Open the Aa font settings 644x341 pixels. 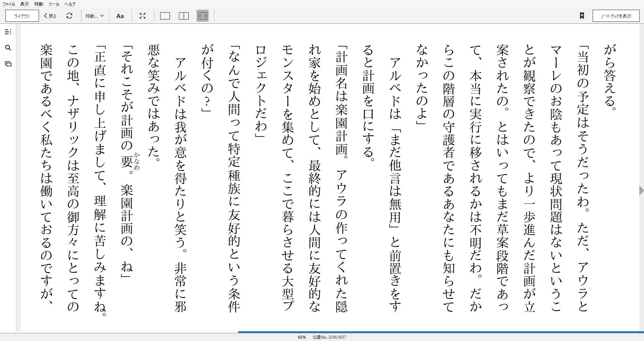point(120,16)
